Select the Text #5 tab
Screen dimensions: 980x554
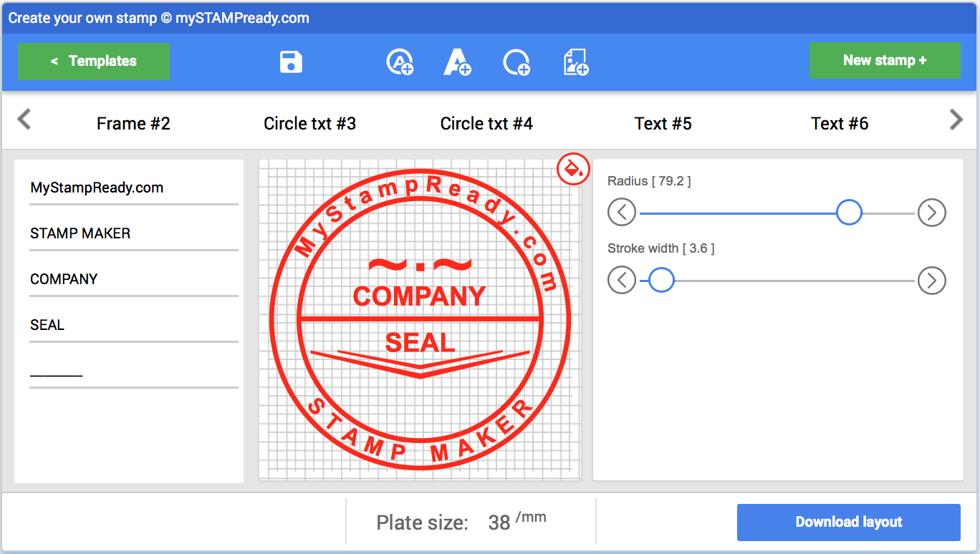point(663,124)
